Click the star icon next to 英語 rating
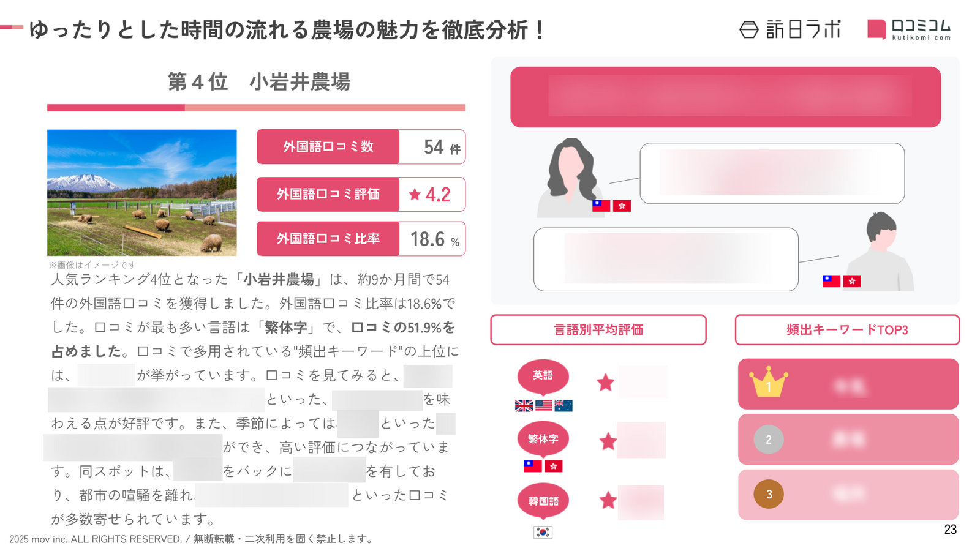The image size is (980, 551). point(606,383)
